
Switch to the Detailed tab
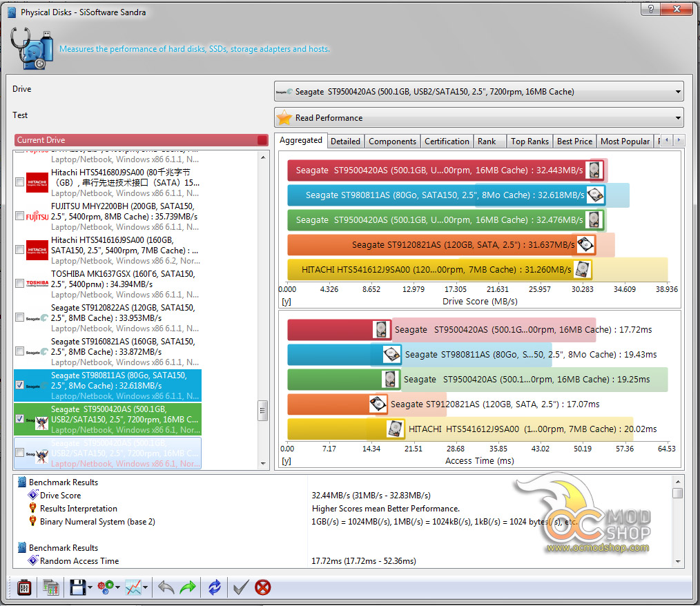[346, 141]
